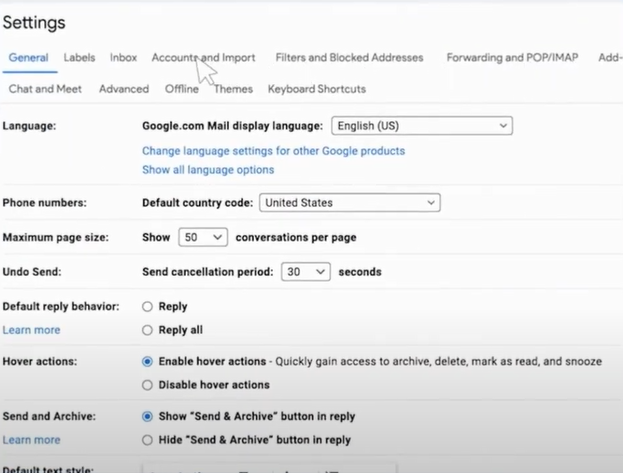
Task: Open the Keyboard Shortcuts tab
Action: click(317, 89)
